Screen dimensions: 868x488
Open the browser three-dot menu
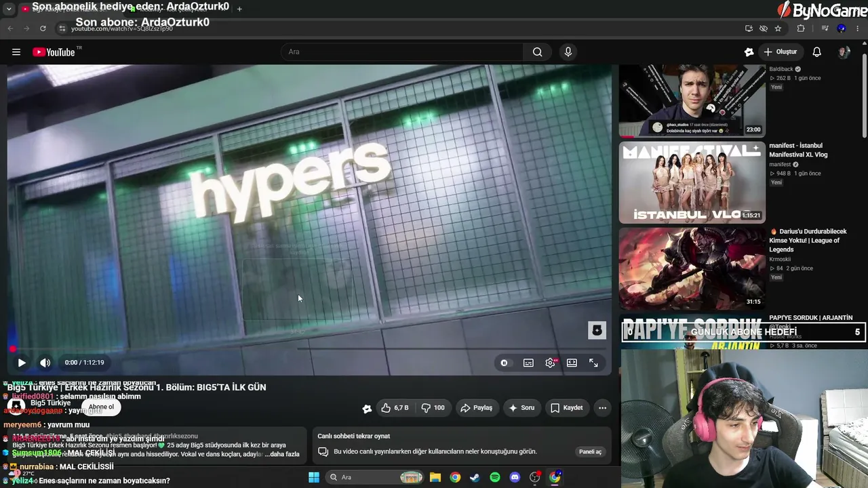tap(858, 28)
